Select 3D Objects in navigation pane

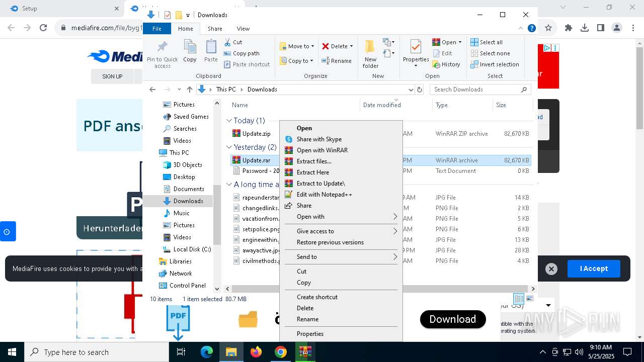click(x=187, y=165)
